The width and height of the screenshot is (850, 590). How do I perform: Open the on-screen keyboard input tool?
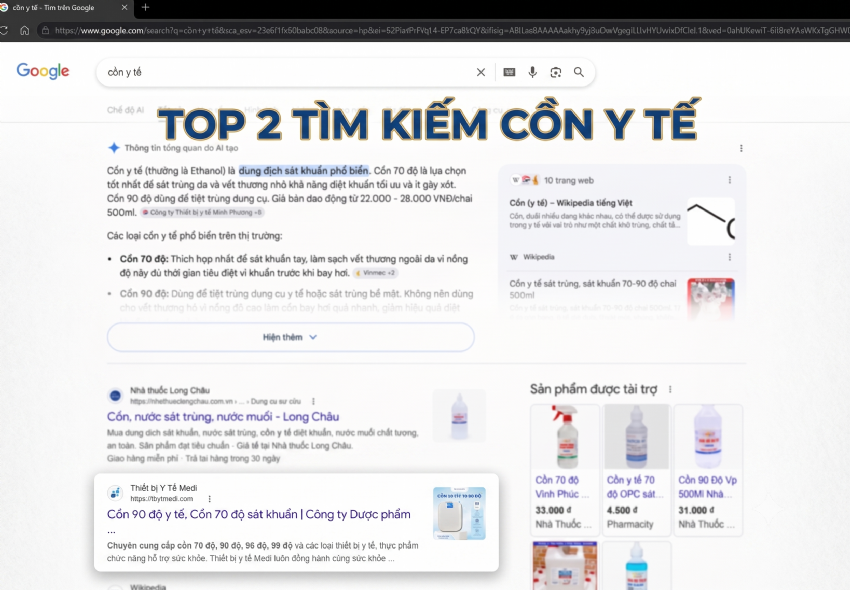[x=509, y=72]
